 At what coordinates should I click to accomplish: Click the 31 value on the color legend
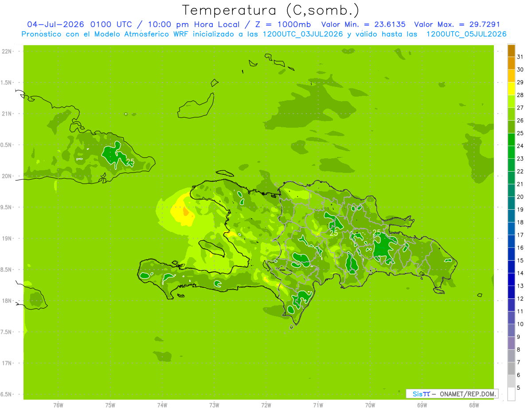tap(520, 57)
